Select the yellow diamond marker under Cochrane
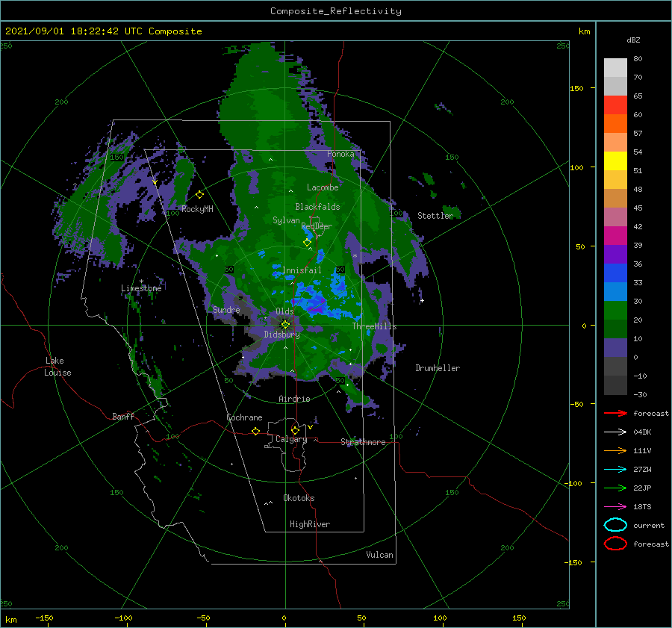Screen dimensions: 672x628 (255, 431)
